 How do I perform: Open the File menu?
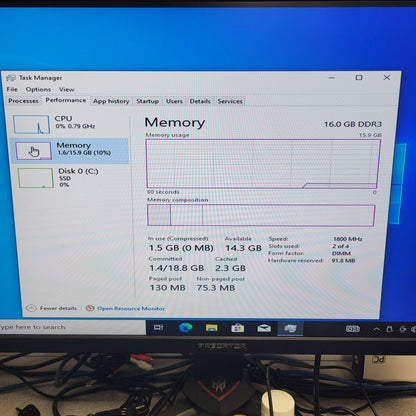[12, 89]
